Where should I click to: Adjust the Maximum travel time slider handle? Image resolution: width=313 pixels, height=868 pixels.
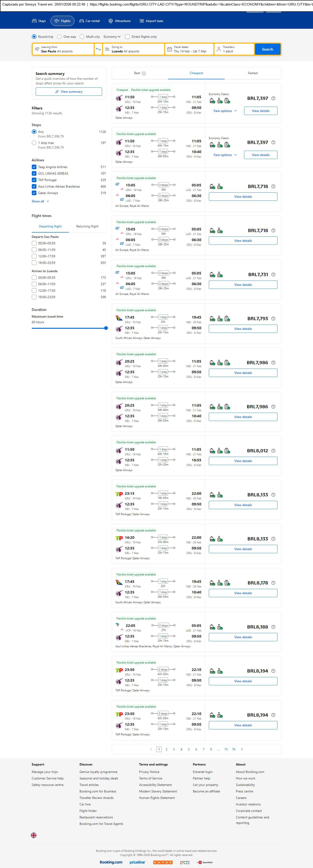tap(106, 328)
